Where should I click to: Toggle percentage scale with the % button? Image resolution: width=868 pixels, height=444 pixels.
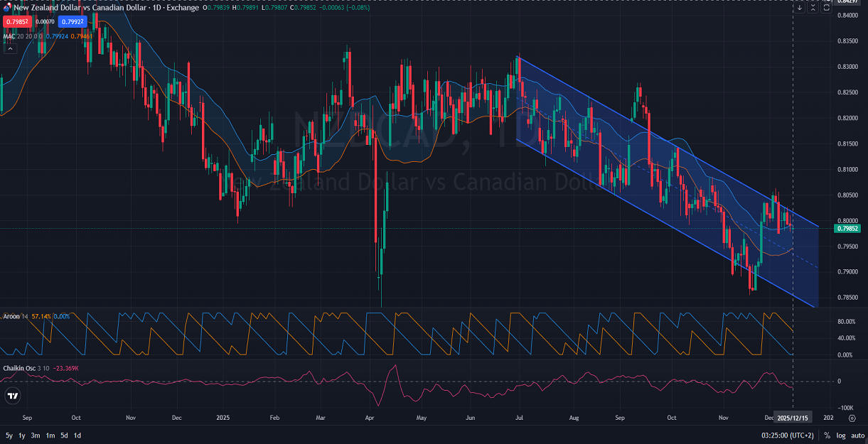pyautogui.click(x=825, y=434)
